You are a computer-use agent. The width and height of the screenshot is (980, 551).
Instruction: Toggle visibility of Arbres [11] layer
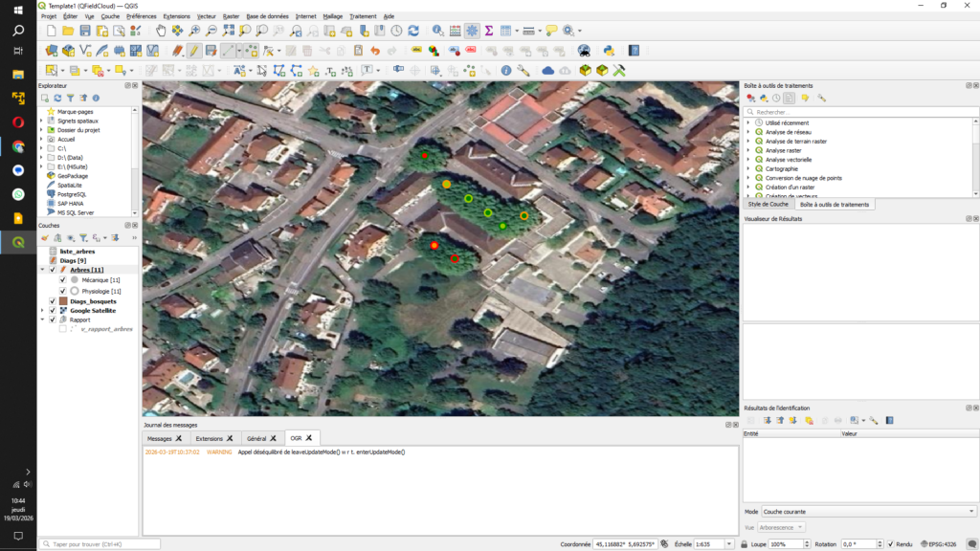[x=53, y=270]
